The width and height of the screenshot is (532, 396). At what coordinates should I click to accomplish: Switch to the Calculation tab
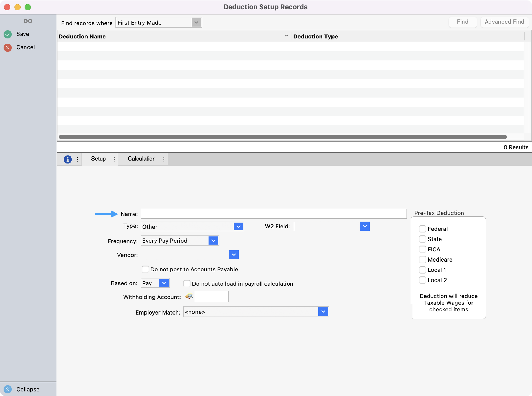tap(142, 159)
